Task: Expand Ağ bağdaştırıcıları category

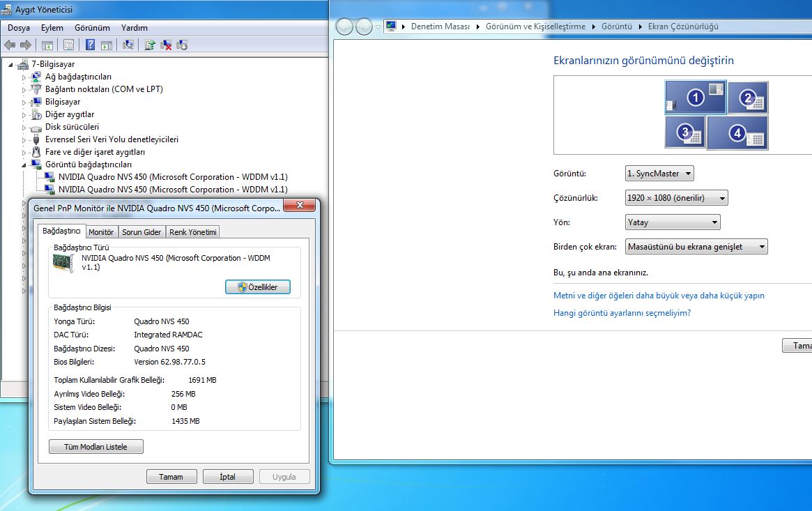Action: coord(24,77)
